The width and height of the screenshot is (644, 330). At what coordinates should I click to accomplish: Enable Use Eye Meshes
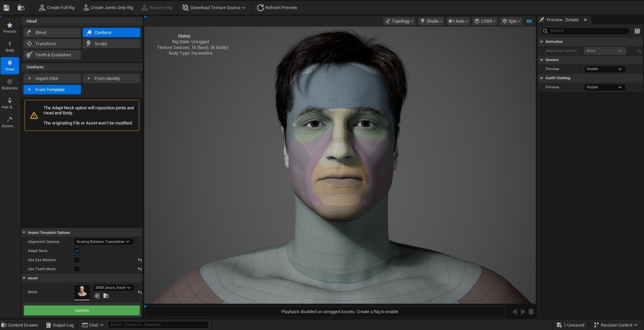click(77, 260)
